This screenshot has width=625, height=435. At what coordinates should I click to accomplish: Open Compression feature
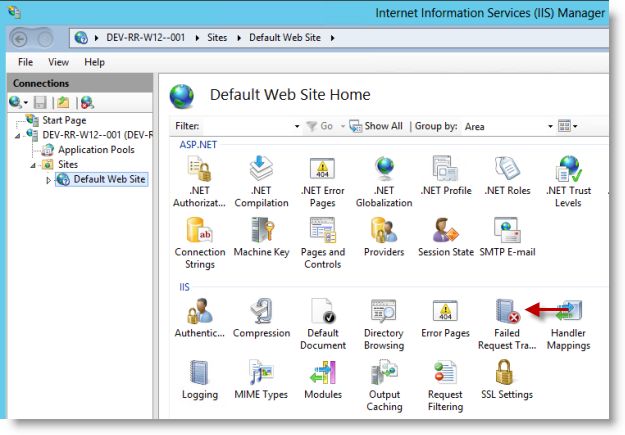coord(261,318)
